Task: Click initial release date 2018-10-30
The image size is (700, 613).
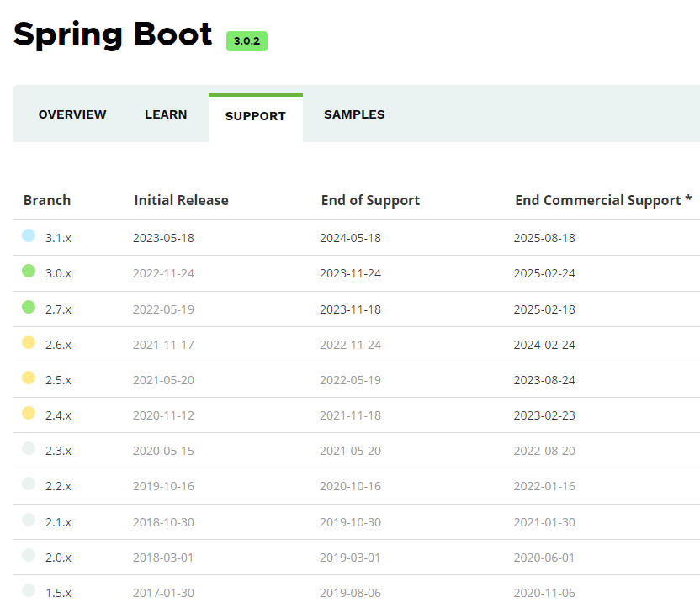Action: (x=163, y=522)
